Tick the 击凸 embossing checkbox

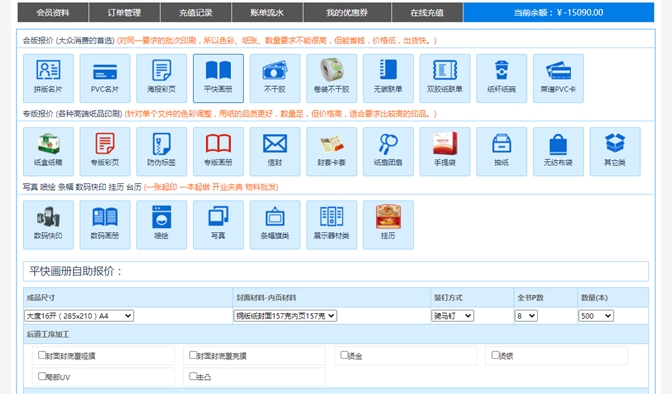[x=193, y=376]
